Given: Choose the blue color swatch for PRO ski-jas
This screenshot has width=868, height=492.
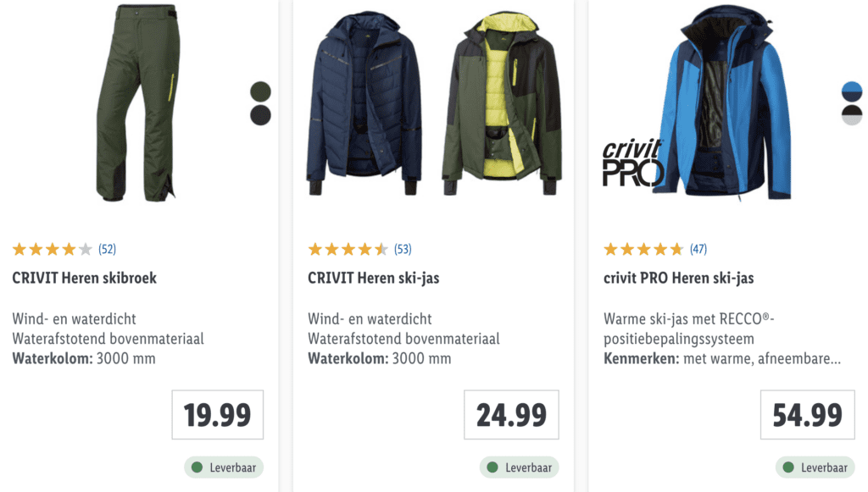Looking at the screenshot, I should point(852,91).
